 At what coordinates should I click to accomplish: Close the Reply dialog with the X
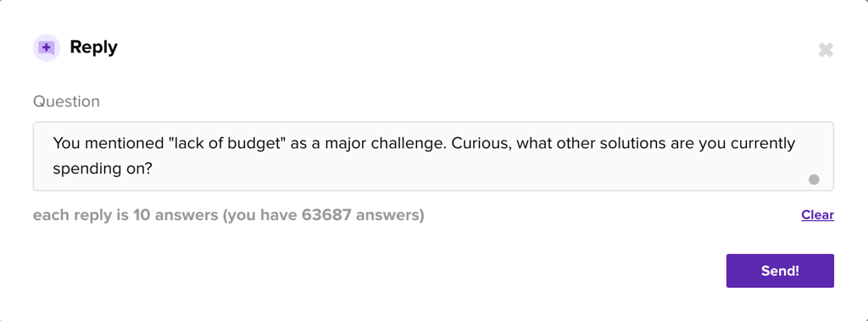click(826, 50)
